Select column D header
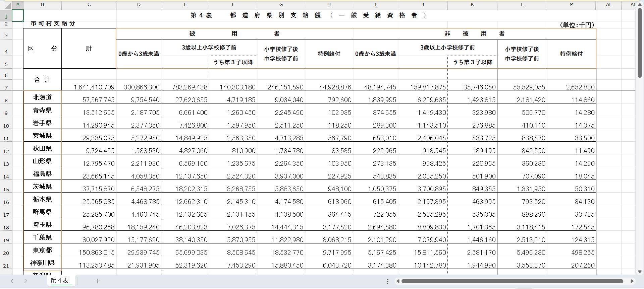 pyautogui.click(x=139, y=5)
